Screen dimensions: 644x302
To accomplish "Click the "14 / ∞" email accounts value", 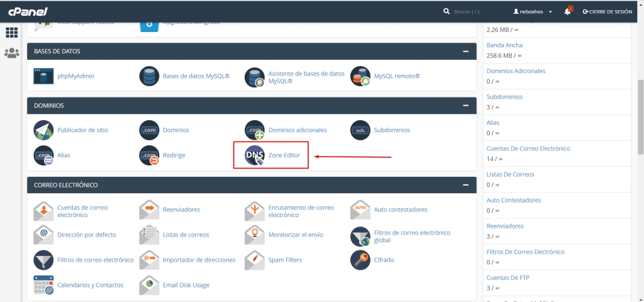I will (493, 159).
